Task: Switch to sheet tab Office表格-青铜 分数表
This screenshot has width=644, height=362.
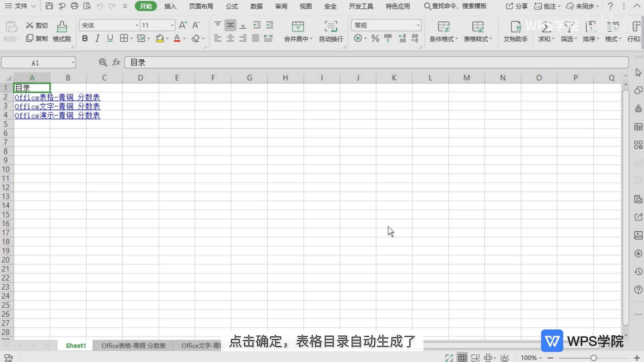Action: point(133,346)
